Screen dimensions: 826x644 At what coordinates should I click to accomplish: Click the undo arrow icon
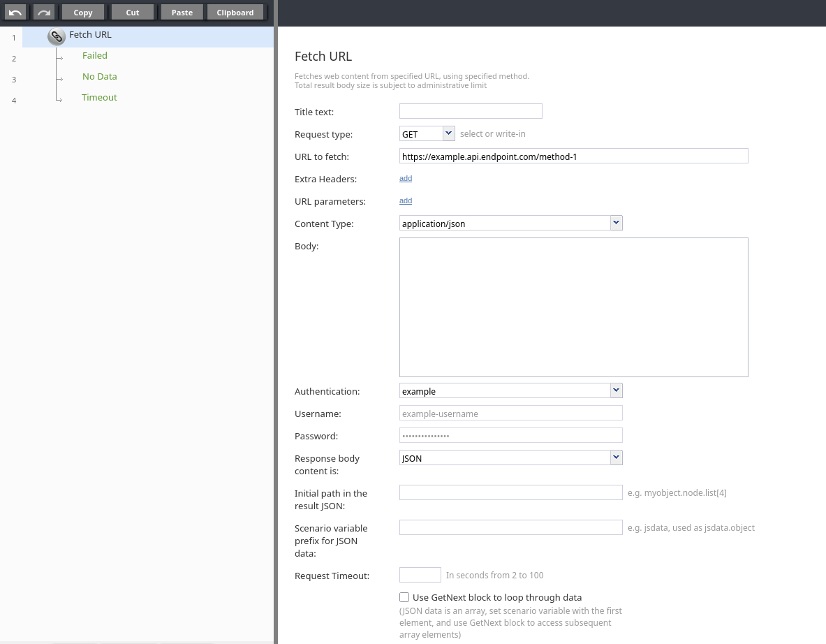pos(15,12)
